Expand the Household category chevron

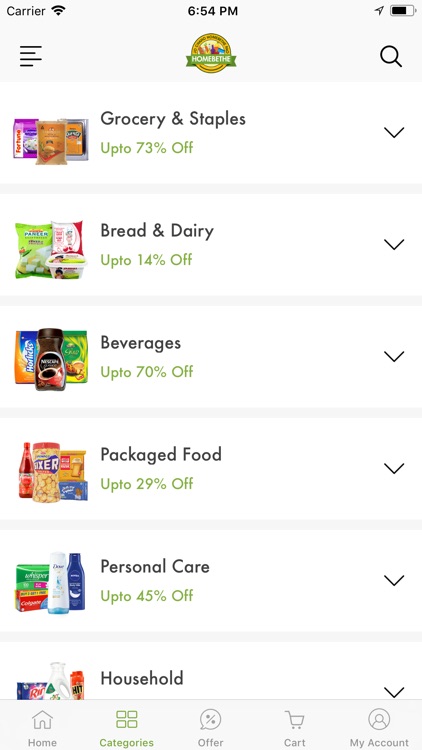[394, 692]
